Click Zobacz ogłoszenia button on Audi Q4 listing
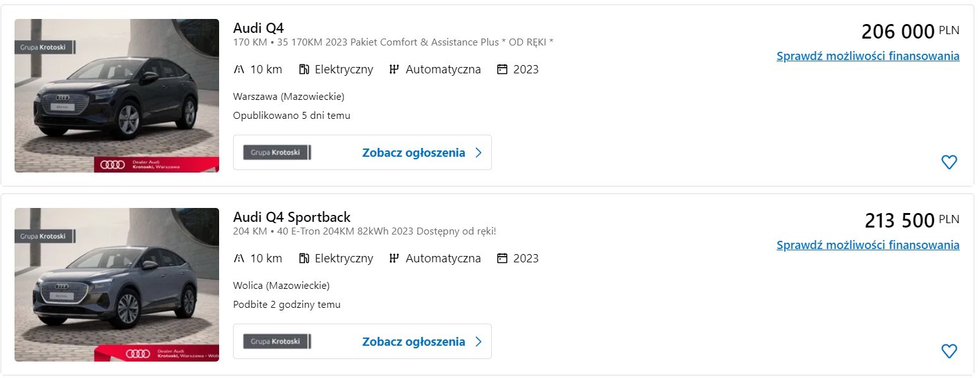 [414, 152]
